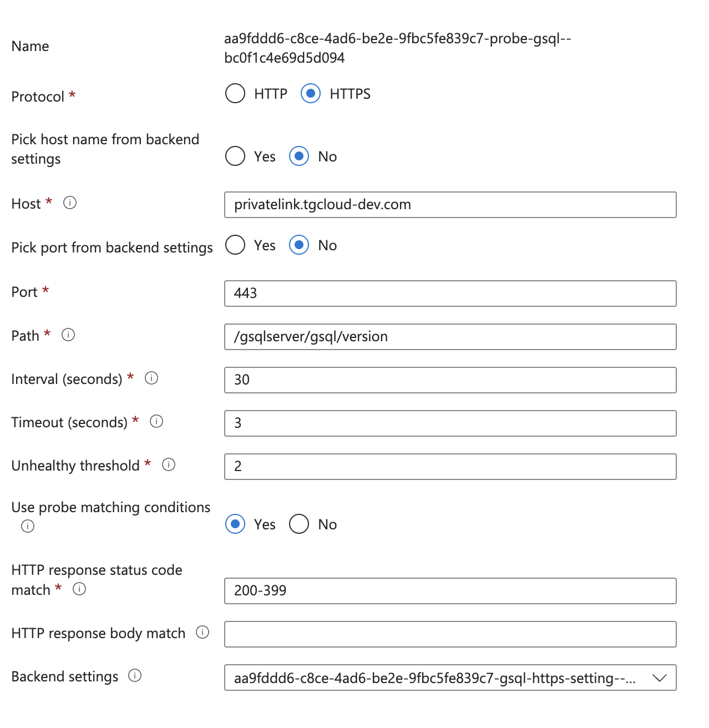The width and height of the screenshot is (709, 728).
Task: Click the info icon beside Host
Action: tap(70, 203)
